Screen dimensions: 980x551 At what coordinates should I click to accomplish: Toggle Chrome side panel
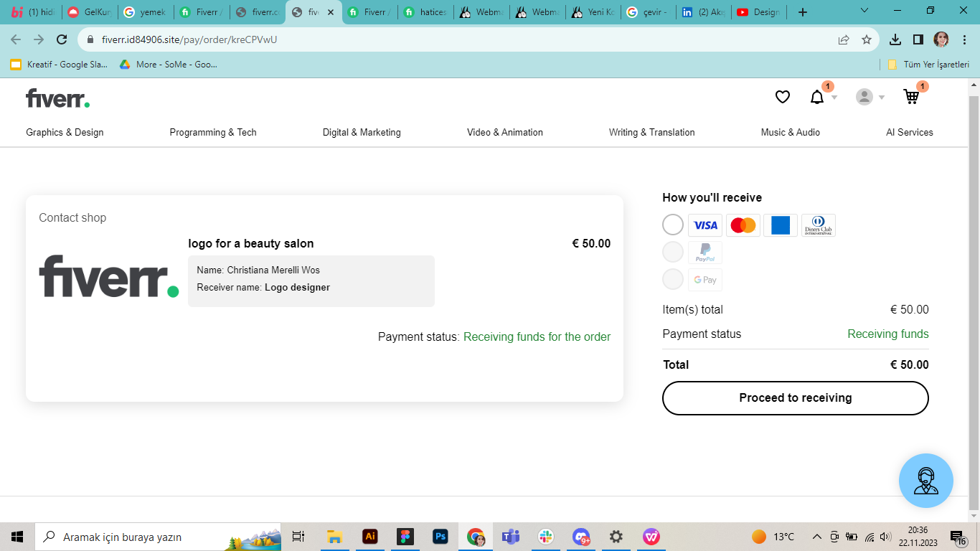click(x=918, y=39)
